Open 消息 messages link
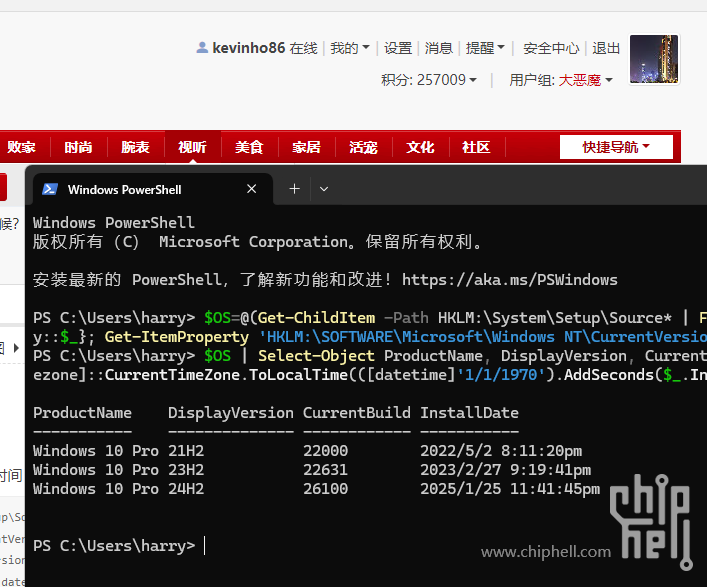The height and width of the screenshot is (587, 707). [x=438, y=48]
